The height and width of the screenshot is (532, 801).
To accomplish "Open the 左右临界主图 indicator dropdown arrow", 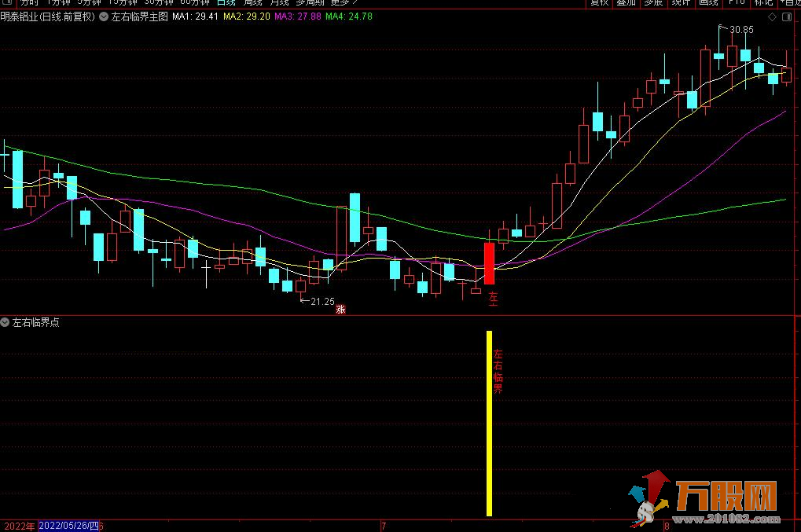I will (x=104, y=17).
